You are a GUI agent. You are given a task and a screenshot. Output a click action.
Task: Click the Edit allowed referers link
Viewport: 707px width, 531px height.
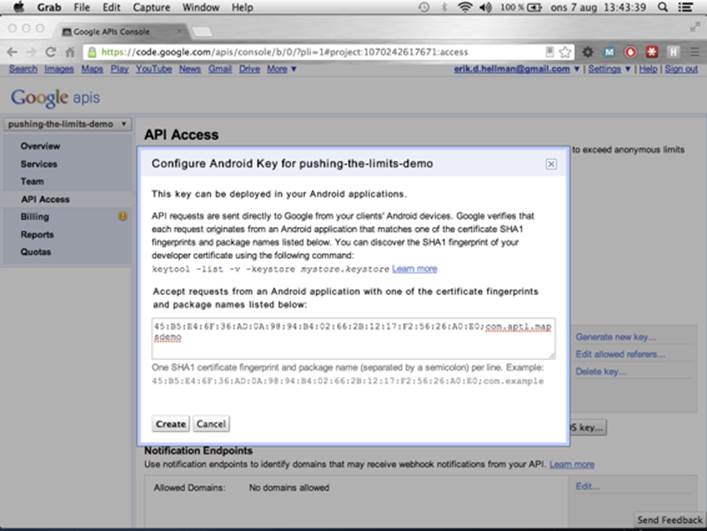click(x=620, y=354)
